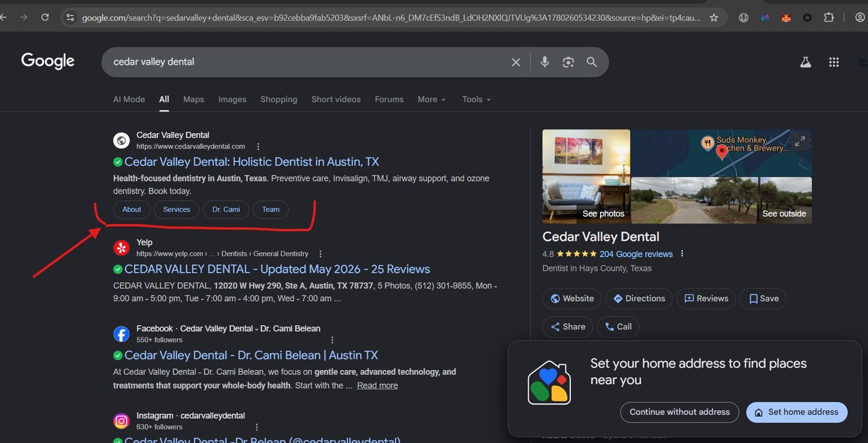The width and height of the screenshot is (868, 443).
Task: Open the Team sitelink chip
Action: click(271, 209)
